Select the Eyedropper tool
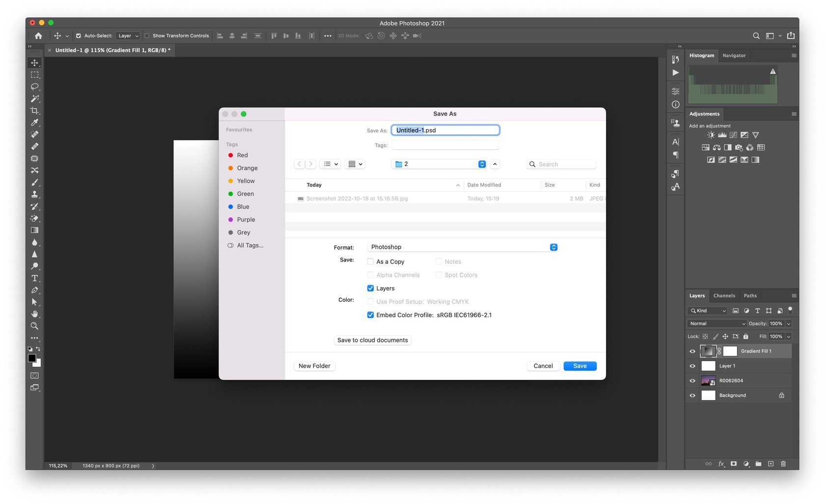825x504 pixels. point(34,123)
